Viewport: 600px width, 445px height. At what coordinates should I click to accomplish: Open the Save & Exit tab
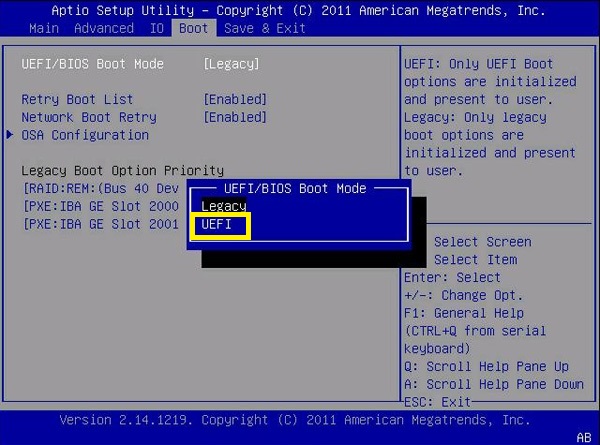(265, 28)
